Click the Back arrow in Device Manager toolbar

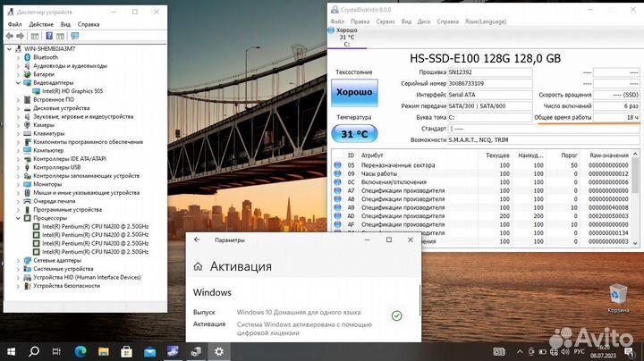pos(10,36)
